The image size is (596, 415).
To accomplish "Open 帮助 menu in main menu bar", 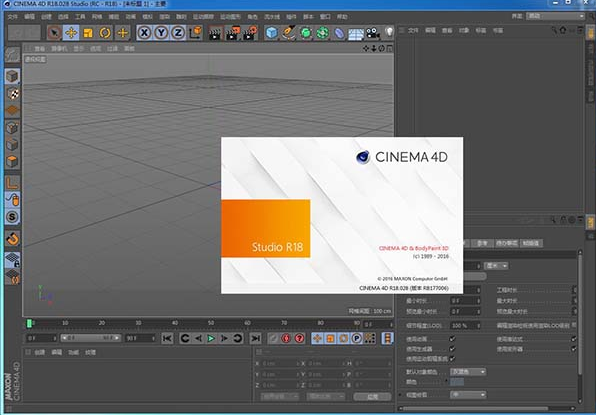I will point(342,17).
